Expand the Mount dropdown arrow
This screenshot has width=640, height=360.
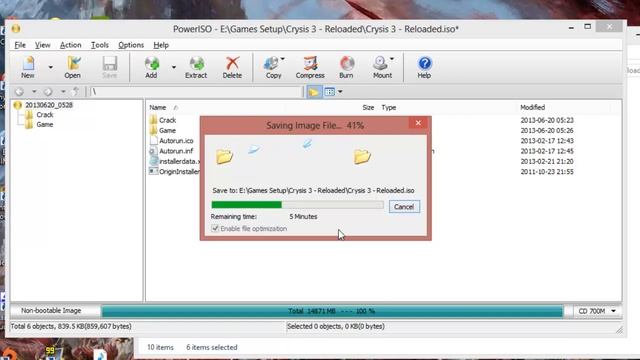pos(392,59)
